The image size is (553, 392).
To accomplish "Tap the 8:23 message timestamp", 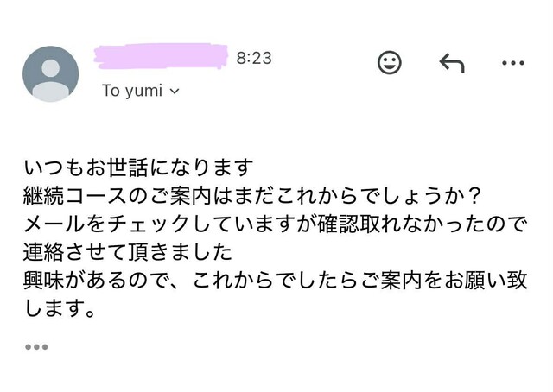I will pos(254,58).
